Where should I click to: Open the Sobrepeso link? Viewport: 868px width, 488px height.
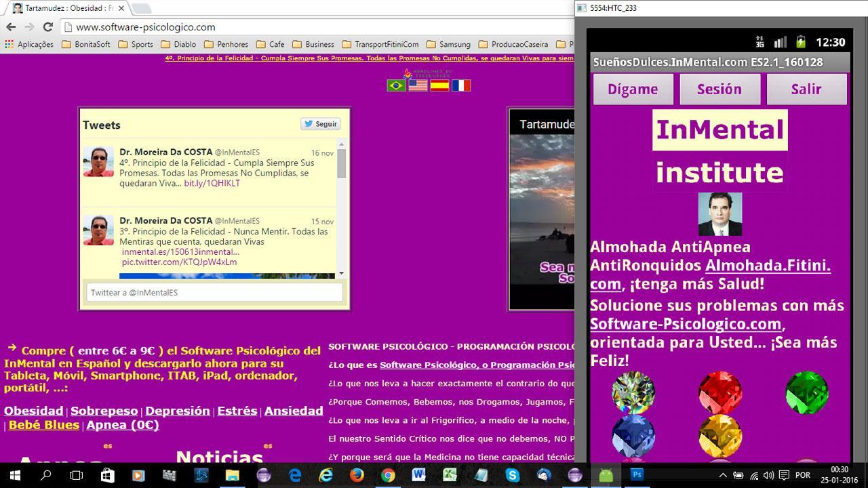point(104,411)
